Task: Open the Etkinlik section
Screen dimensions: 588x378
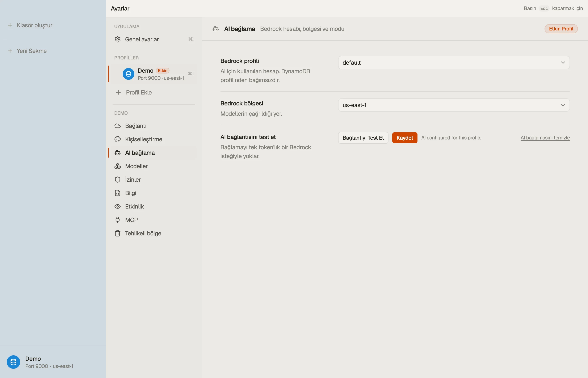Action: point(154,206)
